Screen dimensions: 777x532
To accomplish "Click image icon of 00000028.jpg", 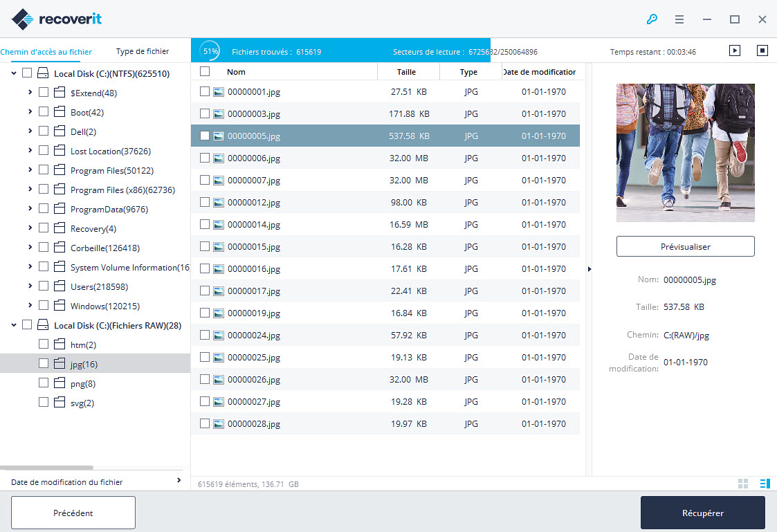I will [218, 424].
